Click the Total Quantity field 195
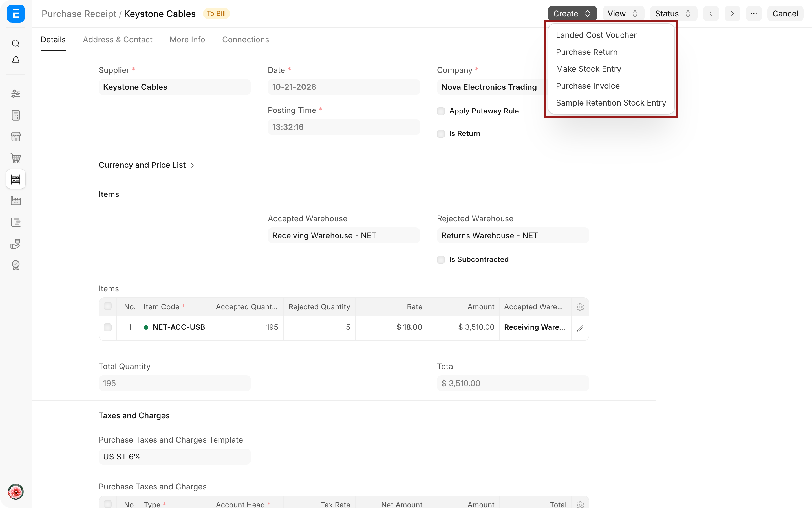Image resolution: width=812 pixels, height=508 pixels. (175, 383)
